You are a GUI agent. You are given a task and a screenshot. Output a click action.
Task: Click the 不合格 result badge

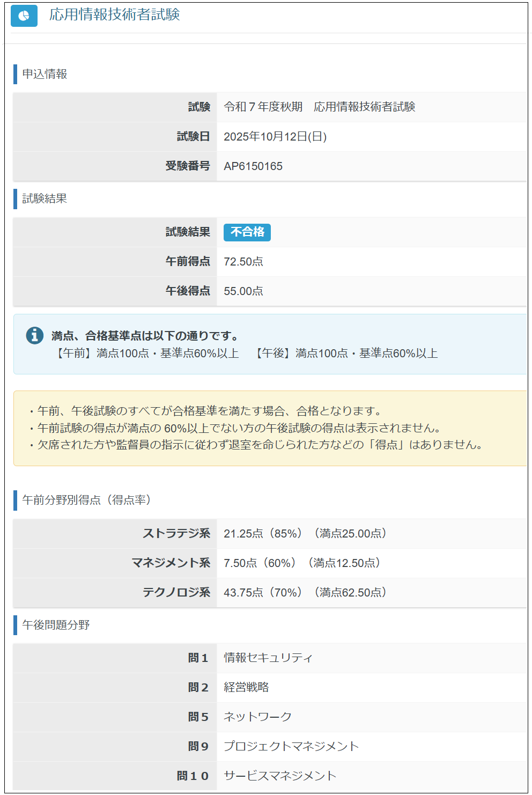click(x=247, y=232)
